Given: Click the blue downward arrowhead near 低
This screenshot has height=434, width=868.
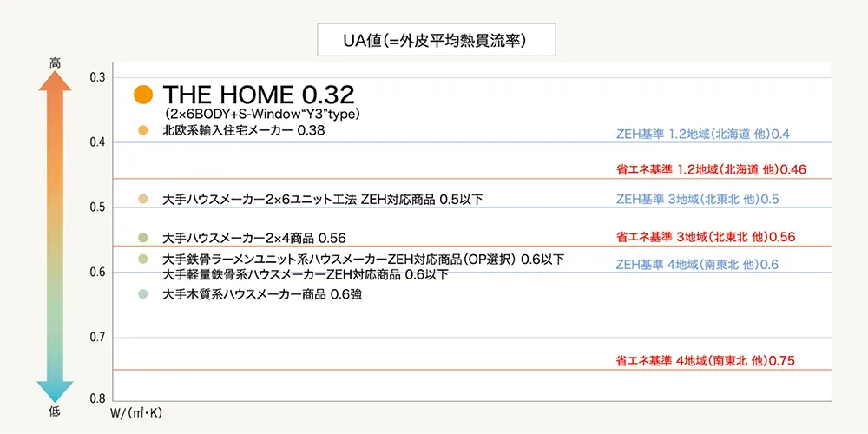Looking at the screenshot, I should tap(54, 391).
